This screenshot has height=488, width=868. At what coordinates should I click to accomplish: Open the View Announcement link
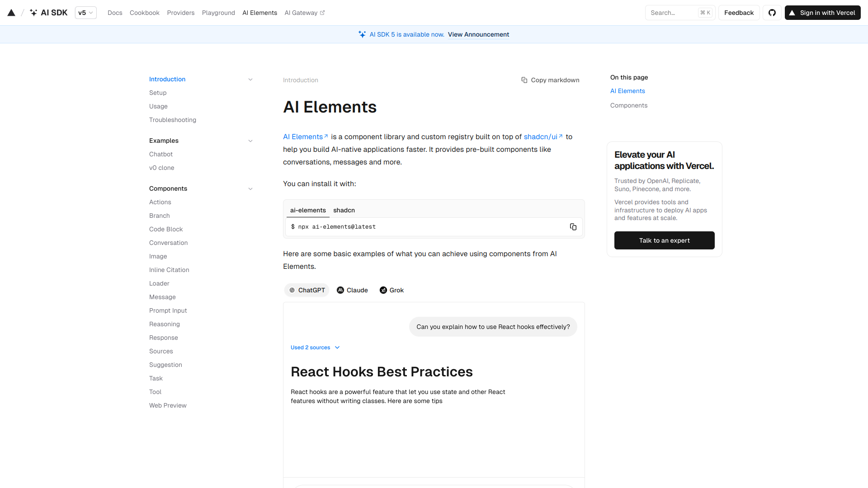(478, 34)
